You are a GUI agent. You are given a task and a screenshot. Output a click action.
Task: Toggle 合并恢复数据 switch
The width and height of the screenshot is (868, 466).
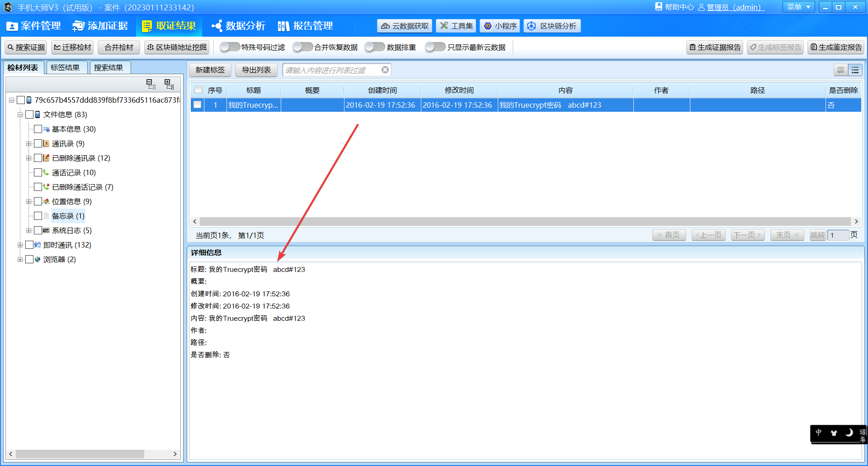point(302,47)
